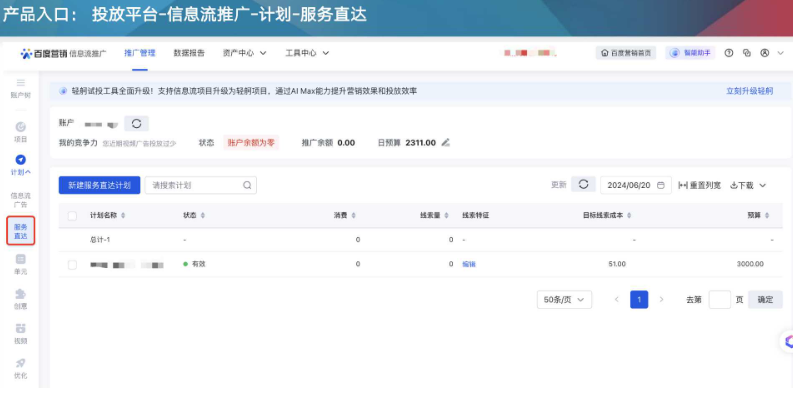Click the 总计-1 summary row
Image resolution: width=793 pixels, height=394 pixels.
(x=420, y=240)
